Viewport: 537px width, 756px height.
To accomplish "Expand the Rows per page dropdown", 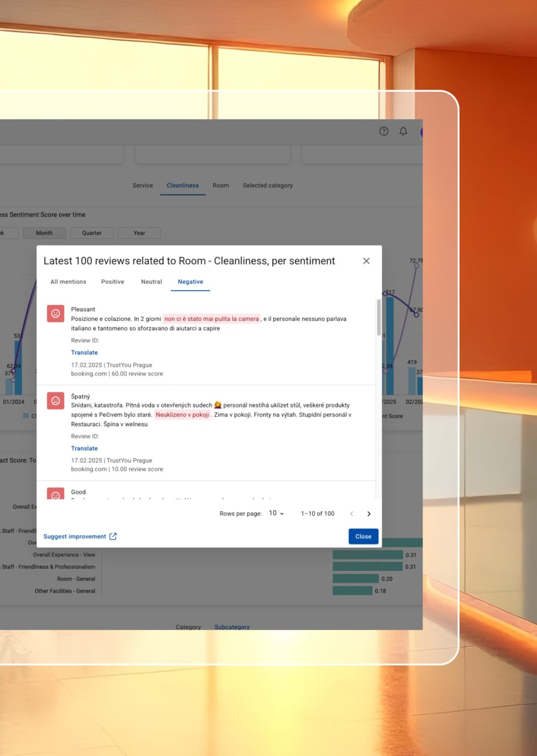I will 276,513.
